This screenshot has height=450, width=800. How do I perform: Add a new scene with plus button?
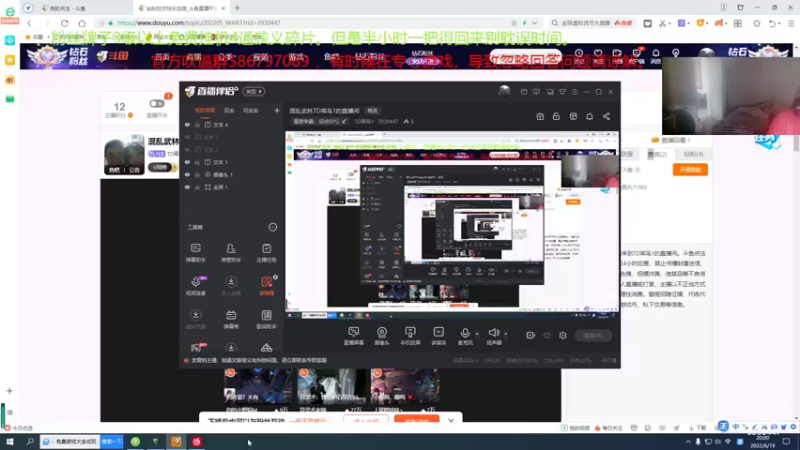coord(277,110)
